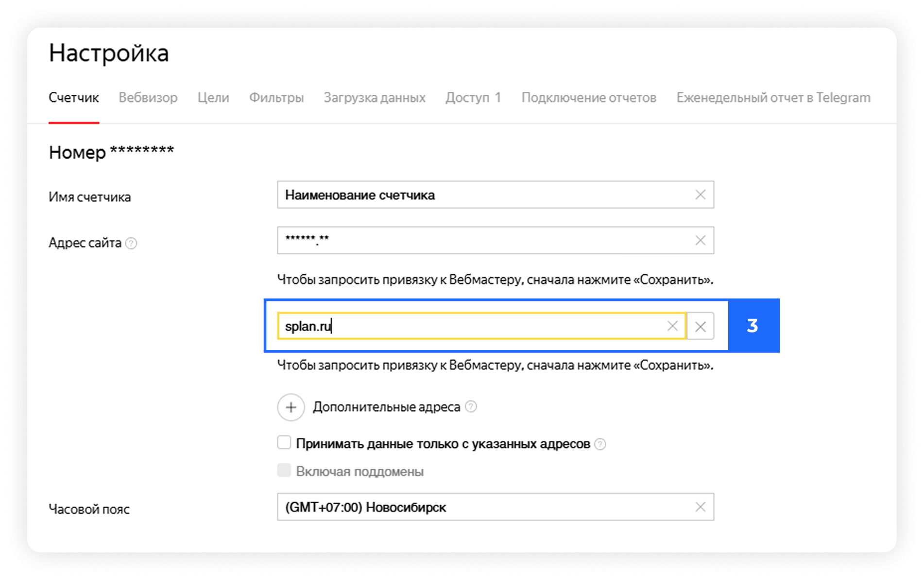Clear the counter name field
Image resolution: width=924 pixels, height=580 pixels.
[700, 195]
